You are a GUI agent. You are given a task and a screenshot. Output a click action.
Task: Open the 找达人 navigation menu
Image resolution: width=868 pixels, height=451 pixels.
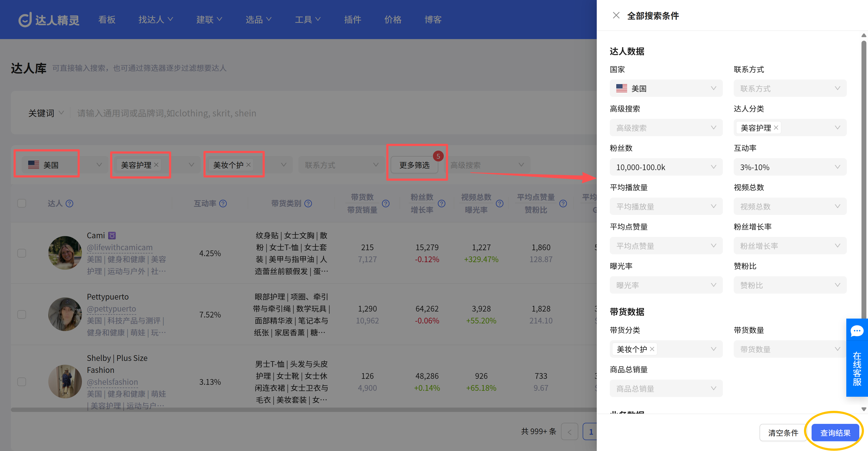155,20
